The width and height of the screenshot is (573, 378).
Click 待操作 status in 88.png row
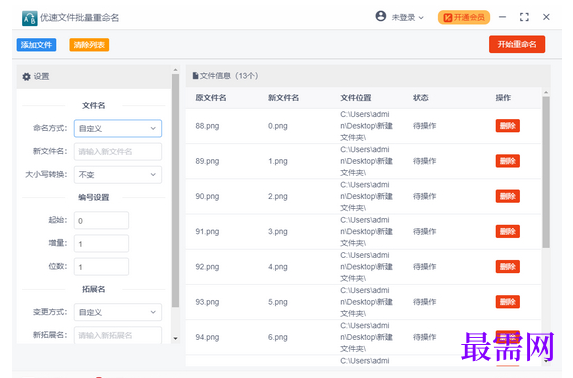425,126
